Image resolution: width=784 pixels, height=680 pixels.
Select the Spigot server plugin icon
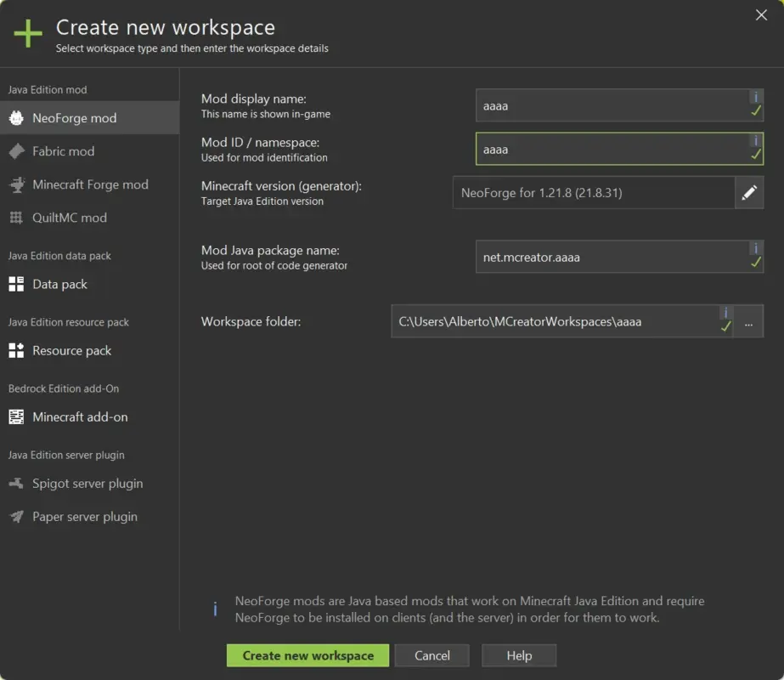click(18, 484)
